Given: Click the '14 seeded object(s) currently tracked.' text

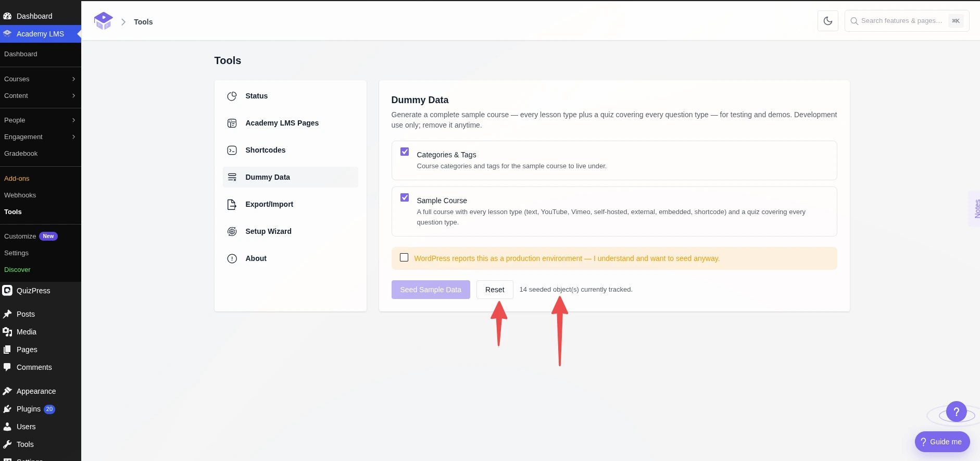Looking at the screenshot, I should (576, 290).
